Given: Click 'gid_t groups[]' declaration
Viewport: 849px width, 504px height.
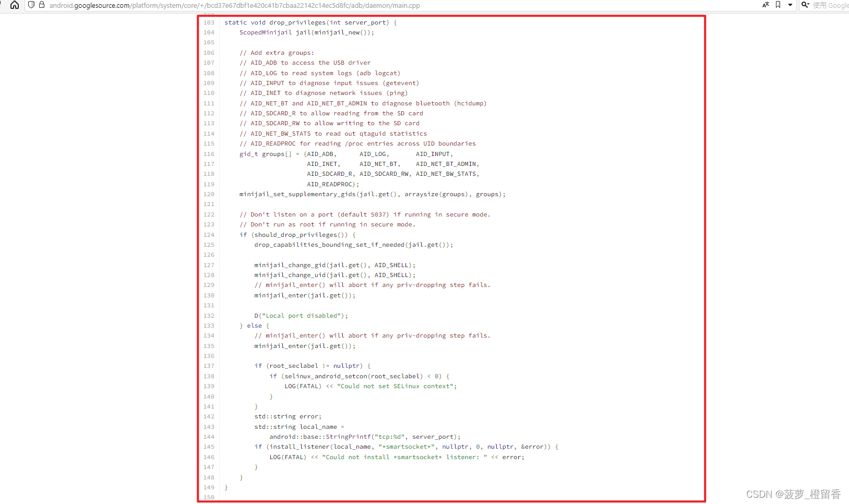Looking at the screenshot, I should pos(266,154).
